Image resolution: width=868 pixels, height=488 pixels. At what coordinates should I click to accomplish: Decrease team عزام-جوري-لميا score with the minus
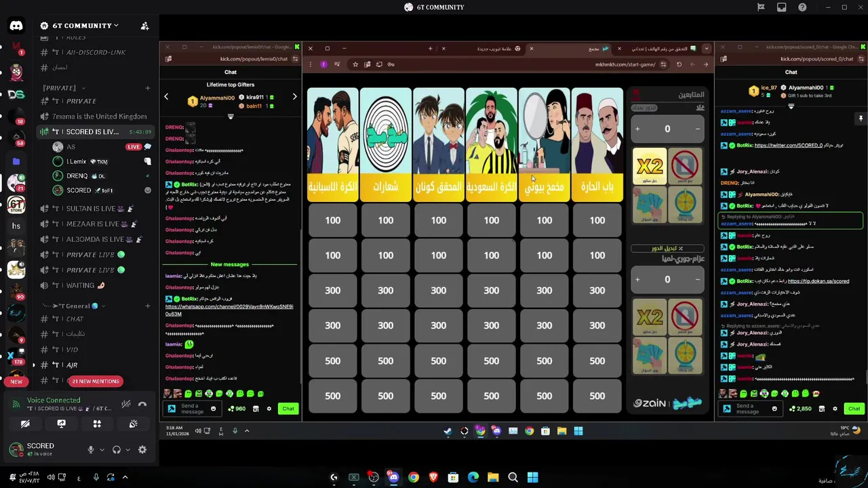coord(698,279)
